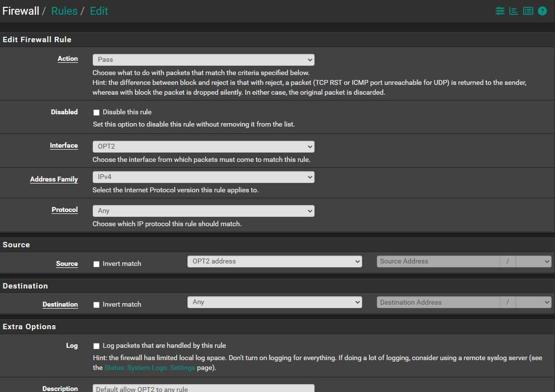Open Source type dropdown showing OPT2 address
Image resolution: width=555 pixels, height=392 pixels.
(x=274, y=261)
